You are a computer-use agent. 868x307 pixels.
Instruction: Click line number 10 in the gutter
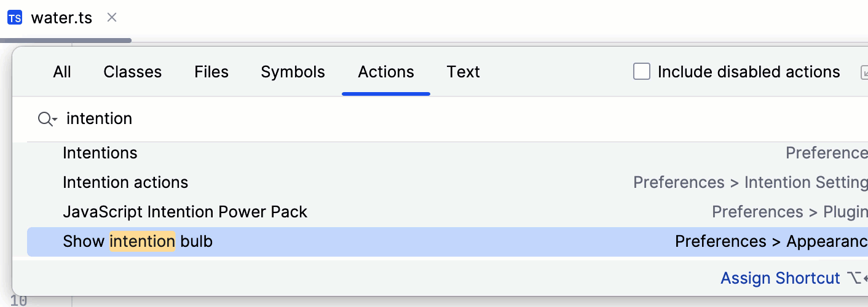[x=18, y=301]
